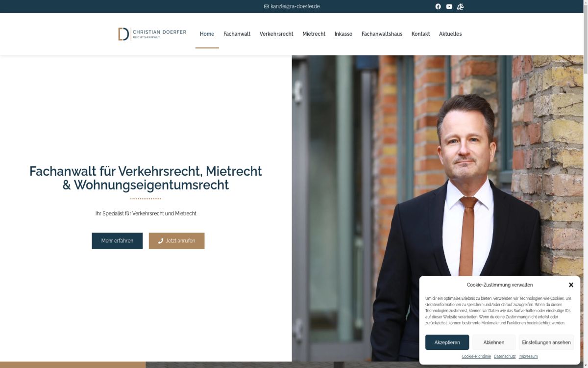The image size is (588, 368).
Task: Visit the Aktuelles section
Action: point(450,34)
